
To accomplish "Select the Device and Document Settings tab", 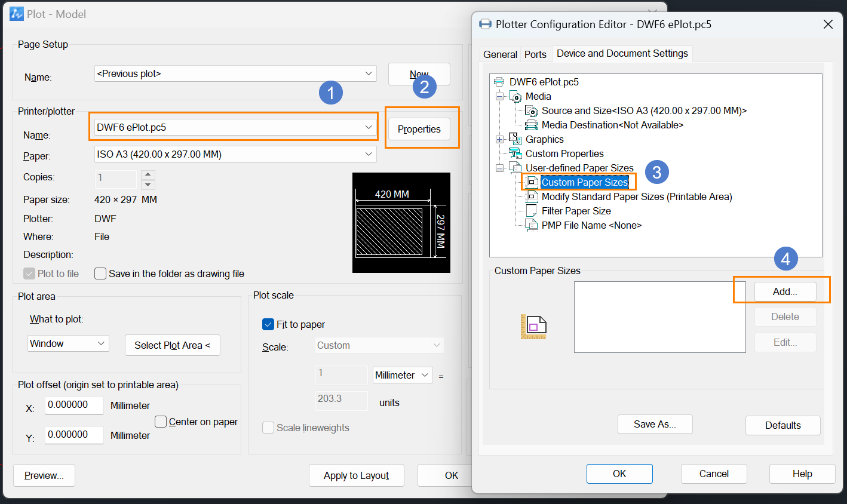I will [x=622, y=53].
